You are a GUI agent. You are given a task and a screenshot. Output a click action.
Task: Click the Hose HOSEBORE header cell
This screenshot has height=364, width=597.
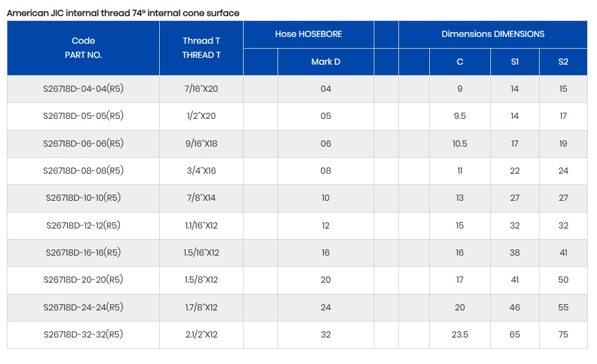(x=308, y=34)
